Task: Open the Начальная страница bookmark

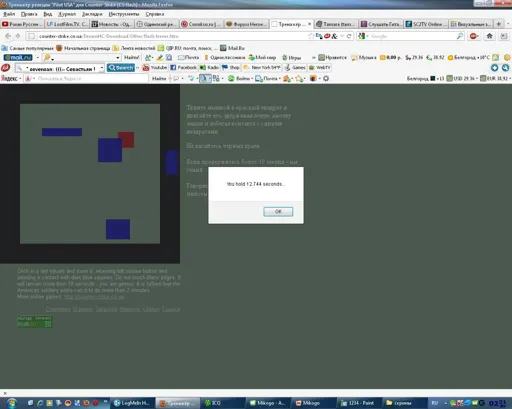Action: tap(83, 48)
